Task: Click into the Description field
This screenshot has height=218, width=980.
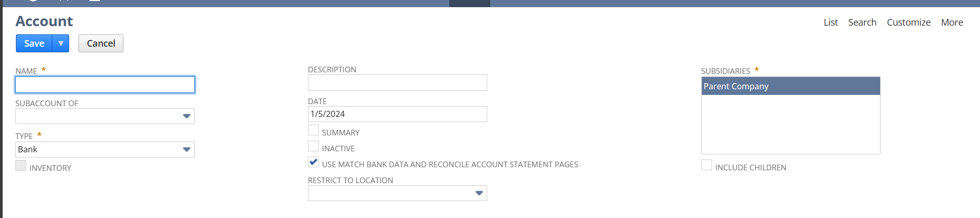Action: pyautogui.click(x=397, y=83)
